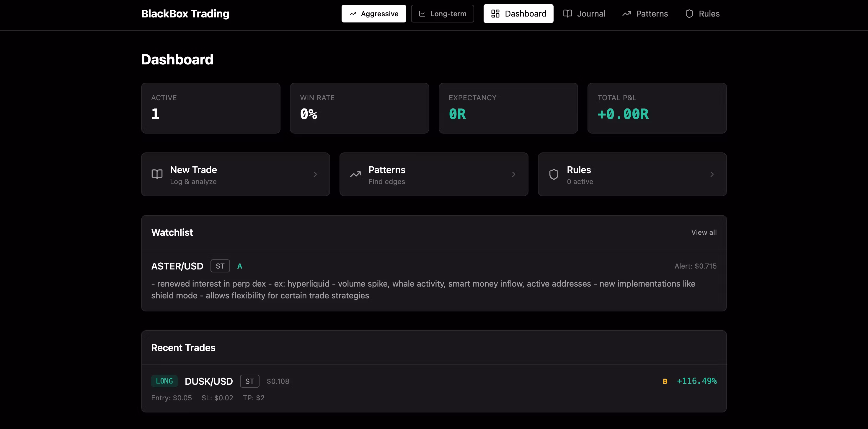Open the Patterns tab in navigation

[645, 14]
